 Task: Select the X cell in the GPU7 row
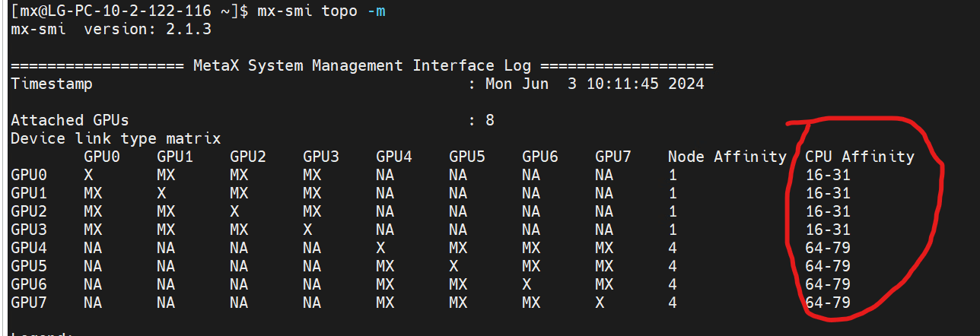click(600, 303)
